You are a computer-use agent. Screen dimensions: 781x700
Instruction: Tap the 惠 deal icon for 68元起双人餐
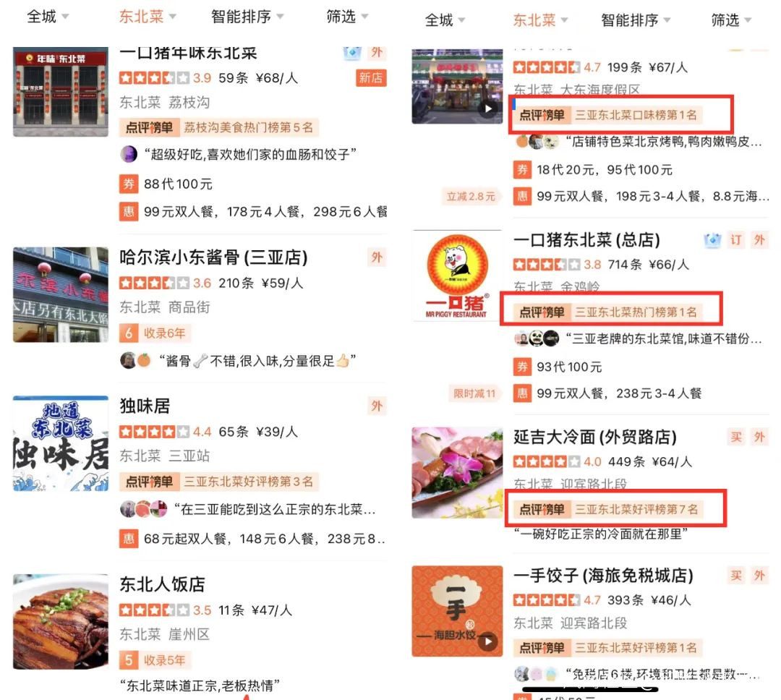pos(129,539)
